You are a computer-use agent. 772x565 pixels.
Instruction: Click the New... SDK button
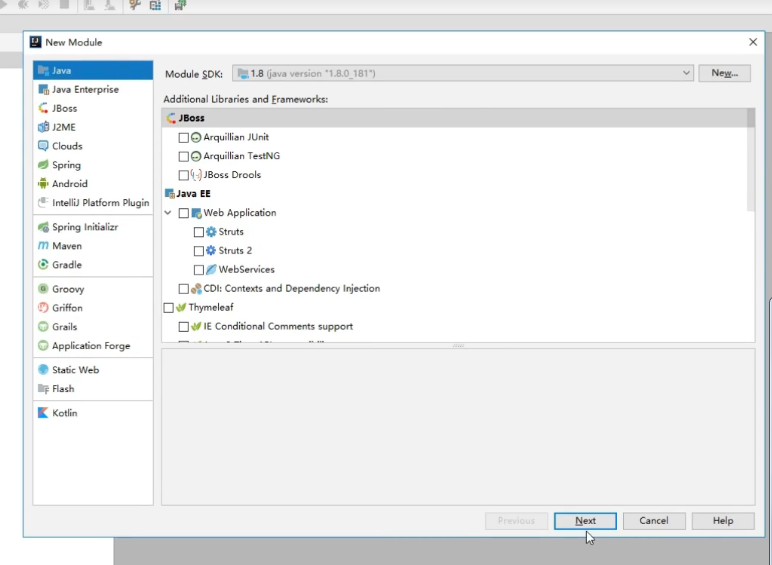coord(724,73)
